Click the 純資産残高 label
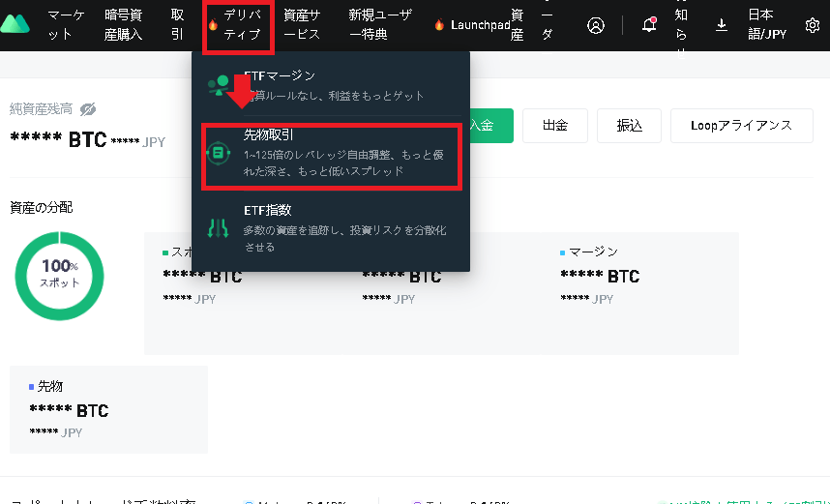This screenshot has width=830, height=504. click(41, 109)
